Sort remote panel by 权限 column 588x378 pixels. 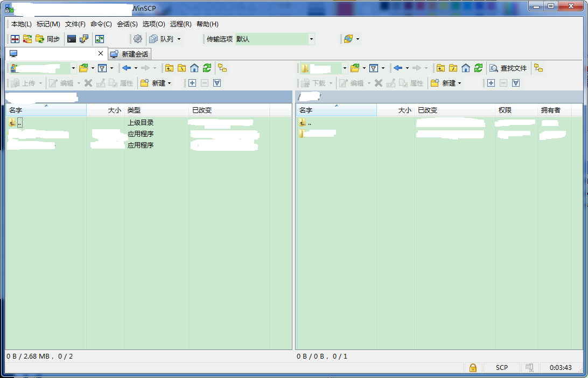pos(516,110)
